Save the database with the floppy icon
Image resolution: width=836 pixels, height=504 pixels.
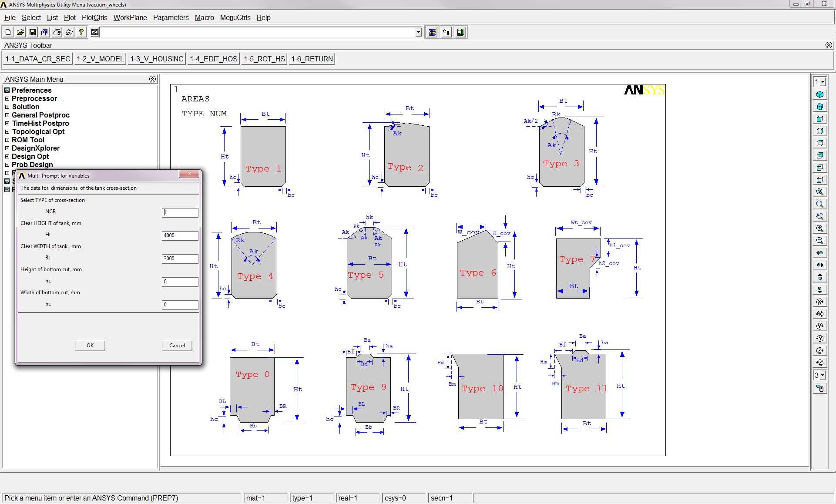(32, 32)
